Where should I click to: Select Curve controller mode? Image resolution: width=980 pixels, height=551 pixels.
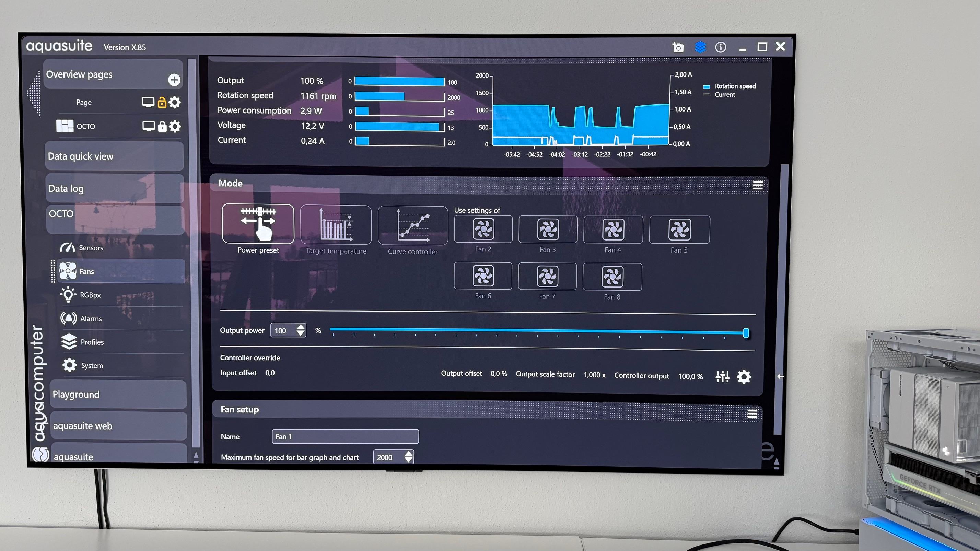[x=413, y=226]
